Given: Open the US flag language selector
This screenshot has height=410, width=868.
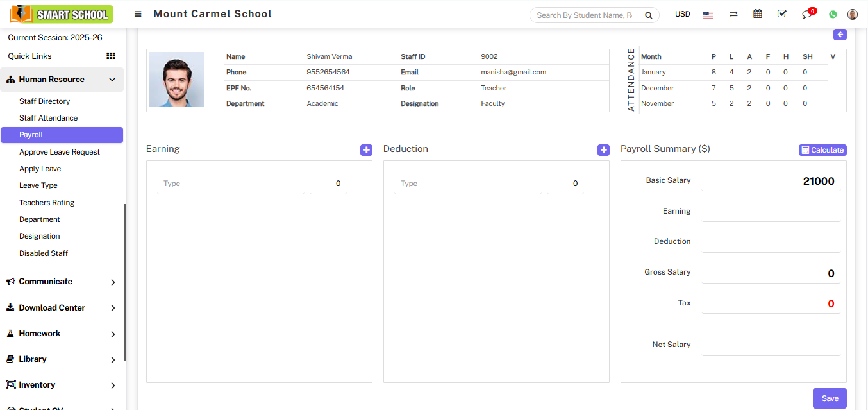Looking at the screenshot, I should (708, 15).
